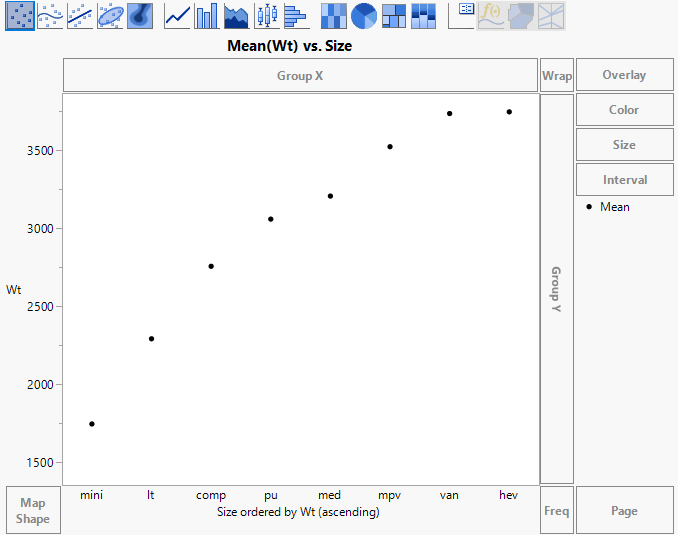Choose the Heatmap element icon
The height and width of the screenshot is (535, 678).
pos(334,15)
